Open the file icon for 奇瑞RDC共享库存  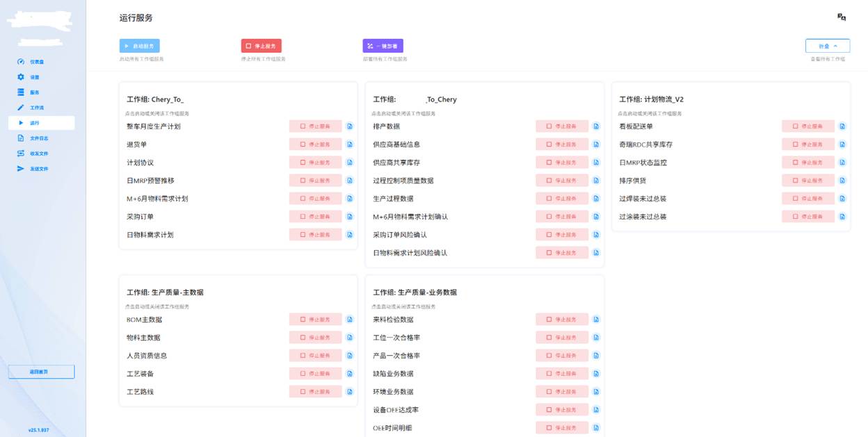pyautogui.click(x=842, y=145)
